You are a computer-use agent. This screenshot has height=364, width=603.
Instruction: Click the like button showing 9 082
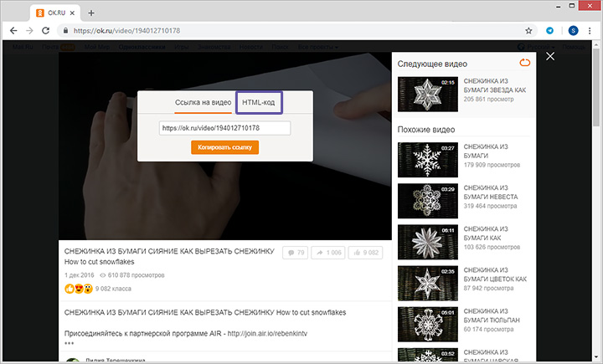point(366,253)
